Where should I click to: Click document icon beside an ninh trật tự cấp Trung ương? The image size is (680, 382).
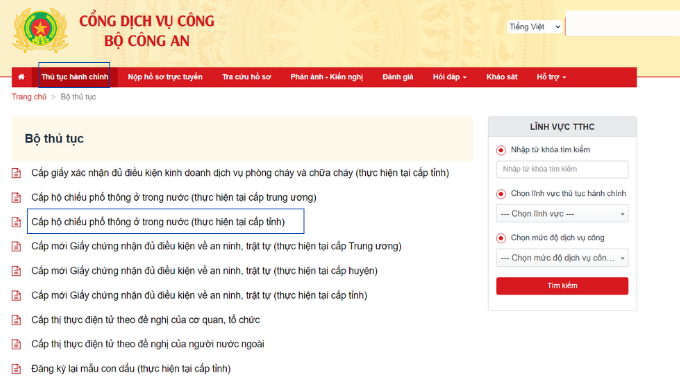(16, 246)
